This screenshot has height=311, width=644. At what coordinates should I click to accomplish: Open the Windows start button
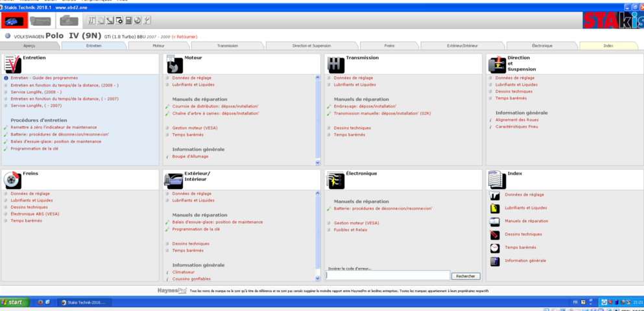click(x=15, y=303)
